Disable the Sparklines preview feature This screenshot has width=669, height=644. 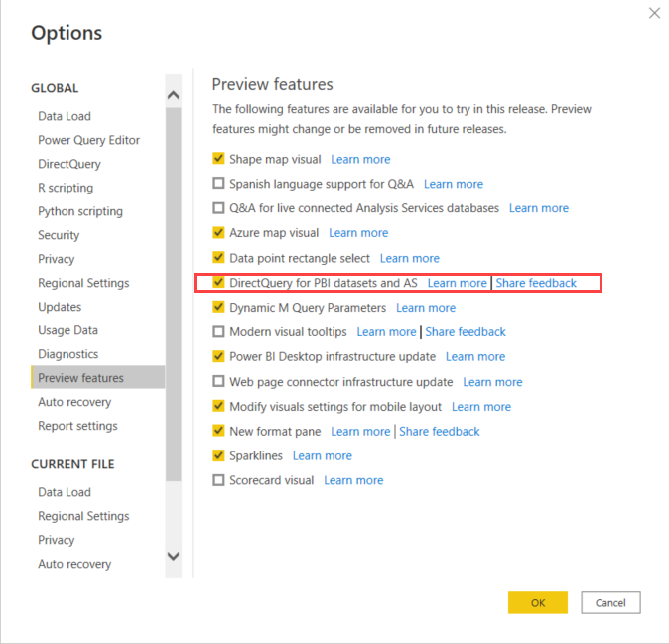coord(218,455)
